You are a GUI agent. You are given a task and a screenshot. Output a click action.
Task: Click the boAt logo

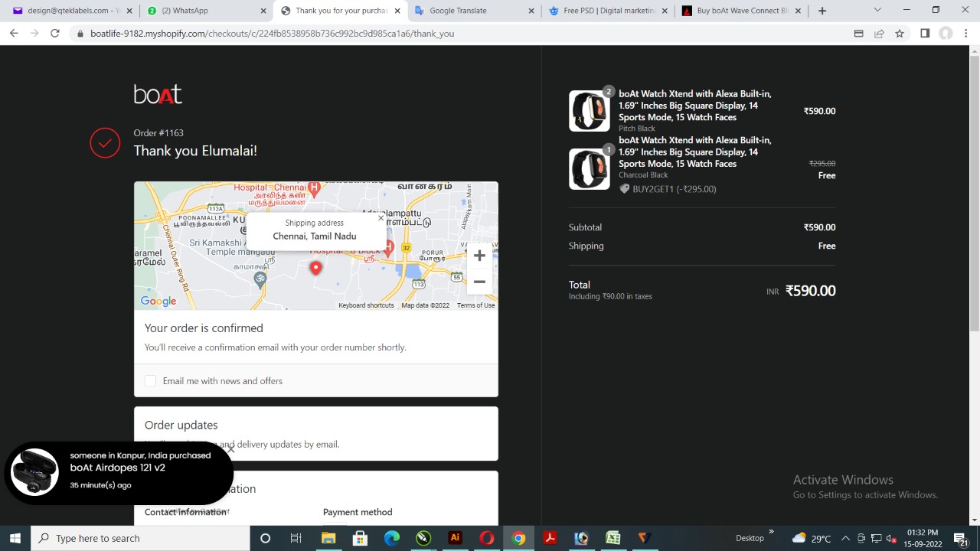coord(158,94)
